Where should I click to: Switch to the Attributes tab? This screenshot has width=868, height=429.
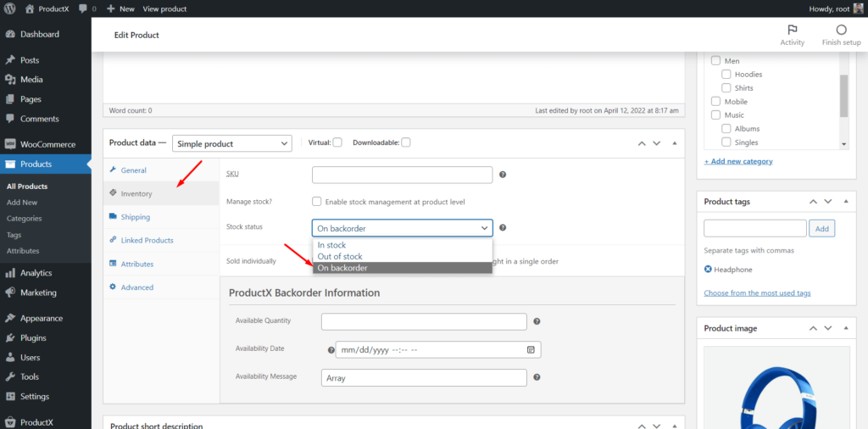coord(162,264)
